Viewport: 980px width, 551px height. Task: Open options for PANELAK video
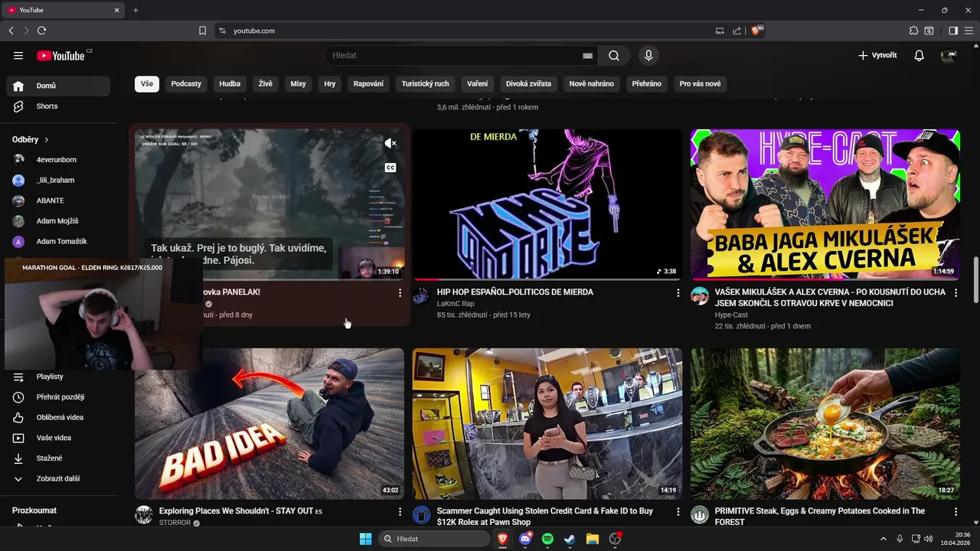coord(400,292)
